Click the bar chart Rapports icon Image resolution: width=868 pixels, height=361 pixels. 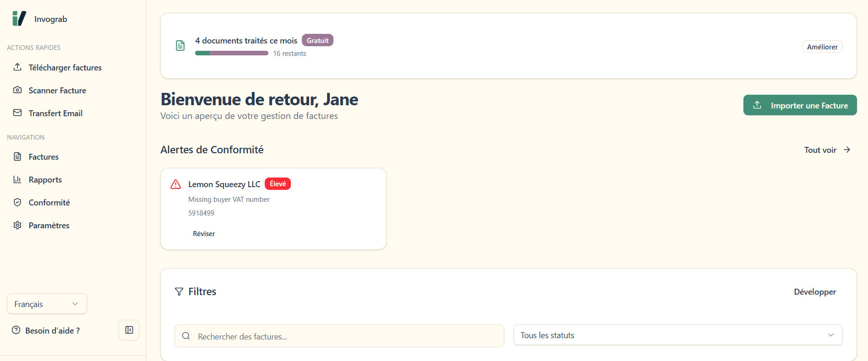click(x=17, y=179)
